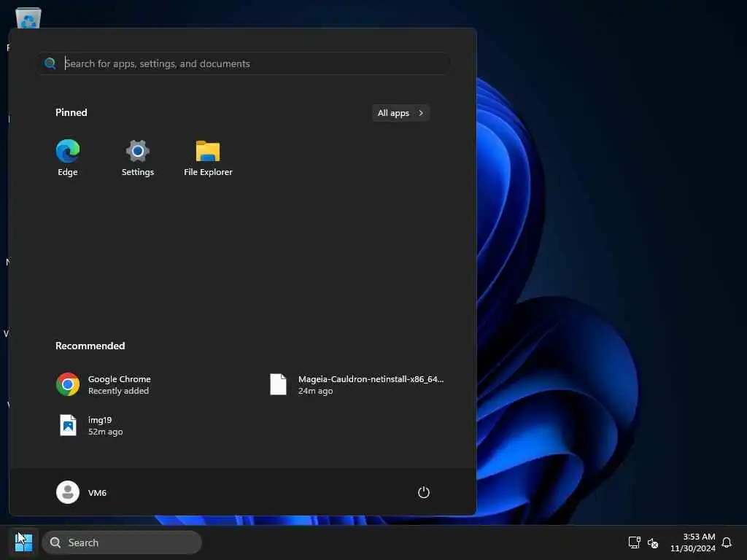Viewport: 747px width, 560px height.
Task: Open the clock showing 3:53 AM
Action: coord(693,542)
